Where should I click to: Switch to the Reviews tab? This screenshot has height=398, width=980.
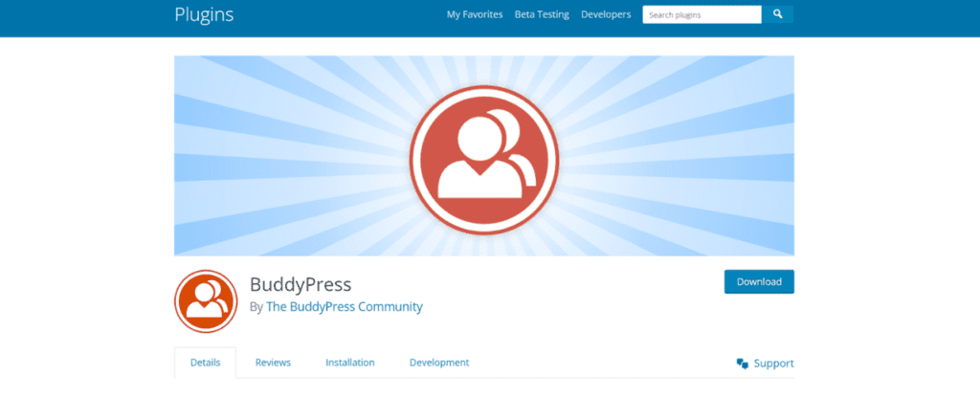coord(273,363)
